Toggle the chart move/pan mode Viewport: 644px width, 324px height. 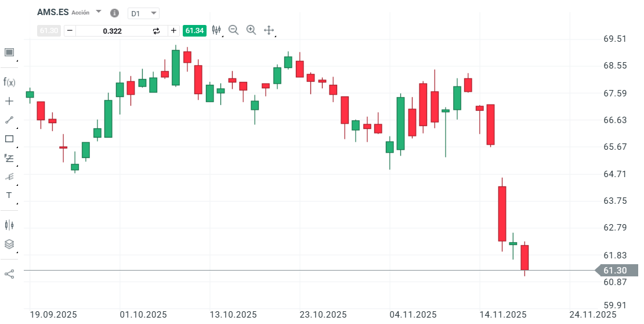[269, 30]
